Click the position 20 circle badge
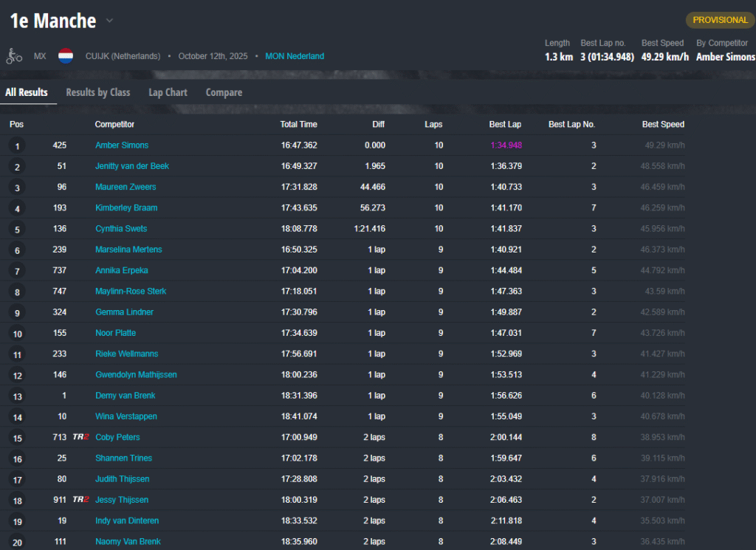This screenshot has height=550, width=756. pos(17,542)
